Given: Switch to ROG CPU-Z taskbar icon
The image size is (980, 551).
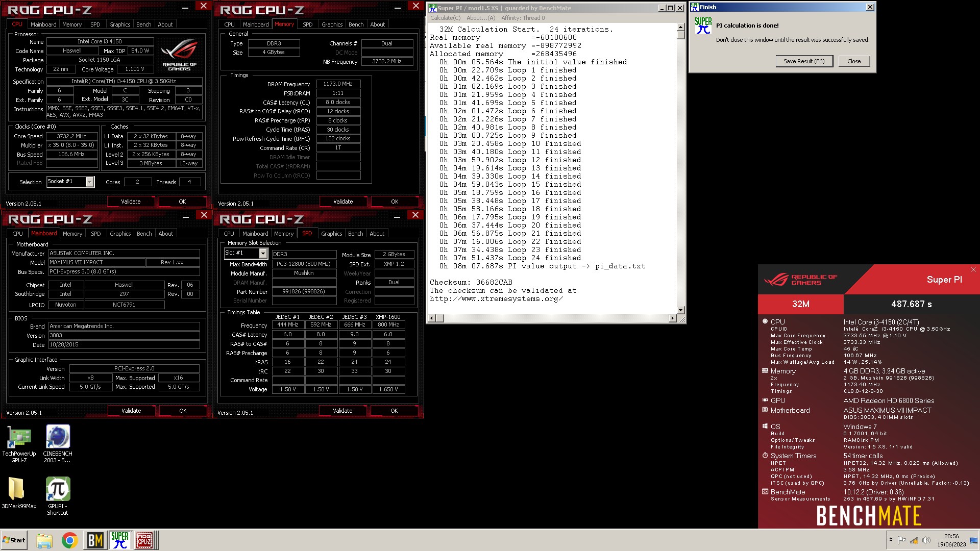Looking at the screenshot, I should coord(144,540).
